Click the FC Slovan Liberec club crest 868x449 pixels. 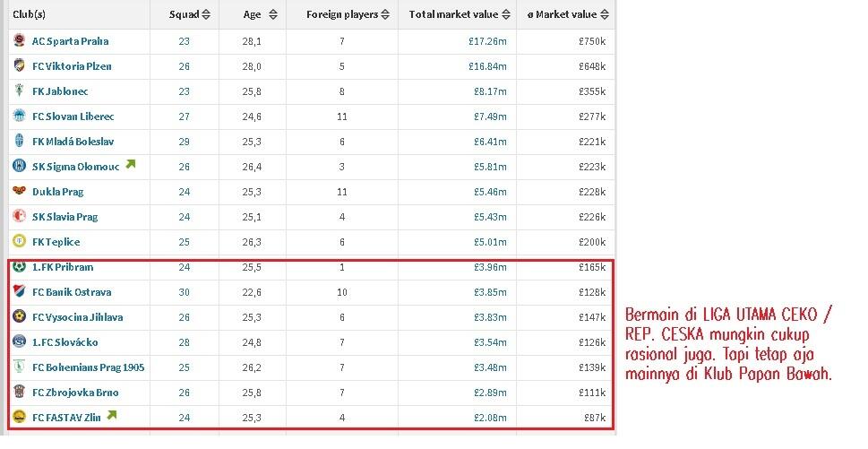click(x=20, y=116)
